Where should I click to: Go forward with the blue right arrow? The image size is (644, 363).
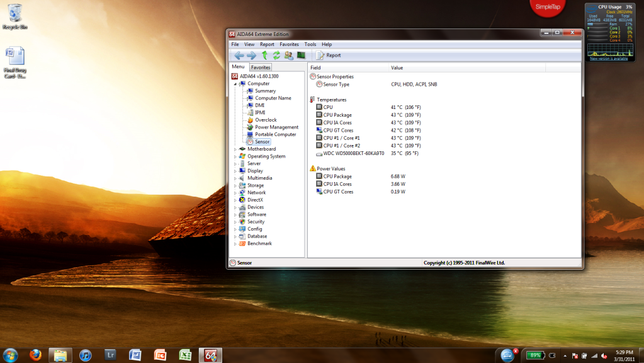click(x=251, y=55)
